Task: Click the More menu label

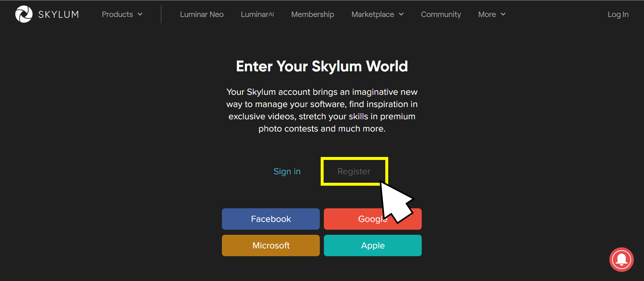Action: (487, 14)
